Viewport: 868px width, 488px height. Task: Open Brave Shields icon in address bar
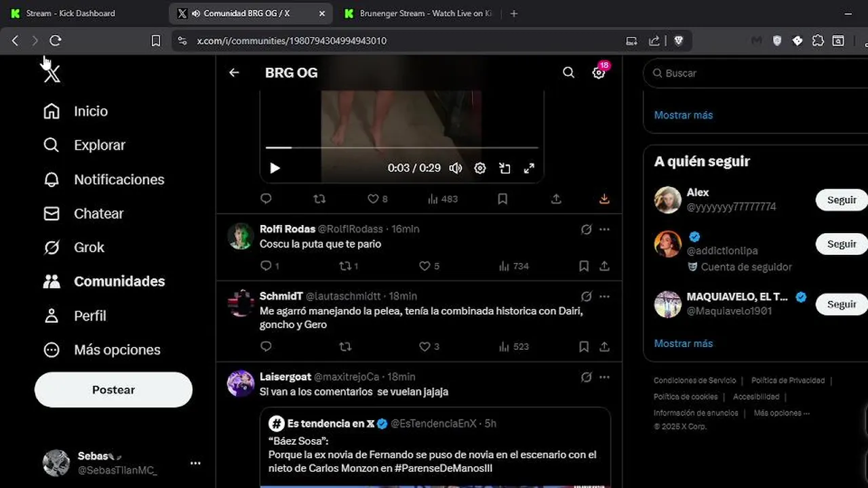tap(678, 41)
